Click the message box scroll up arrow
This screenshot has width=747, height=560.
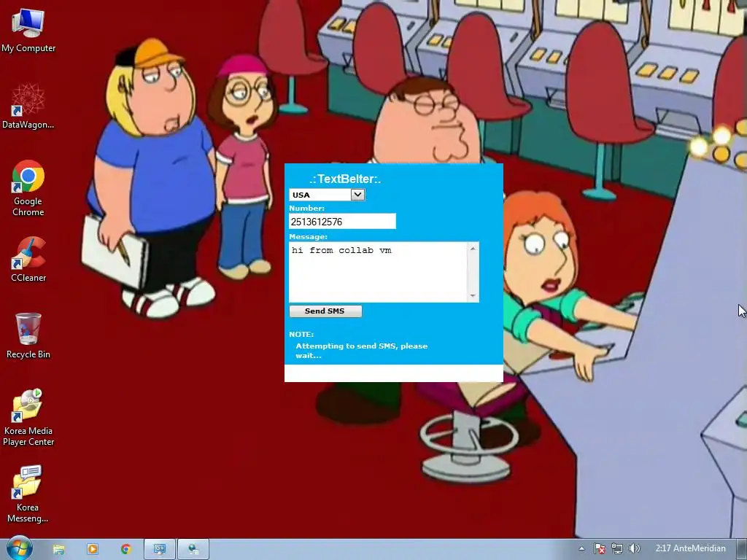point(473,248)
